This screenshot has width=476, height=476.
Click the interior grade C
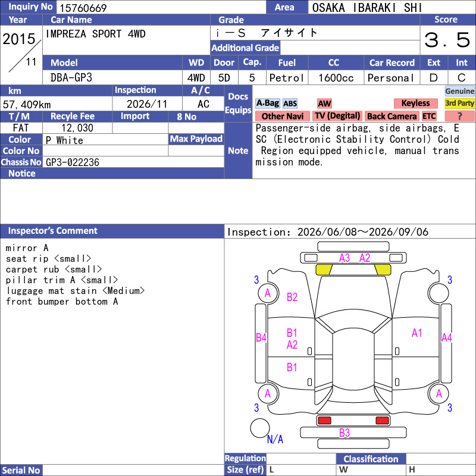tap(462, 78)
